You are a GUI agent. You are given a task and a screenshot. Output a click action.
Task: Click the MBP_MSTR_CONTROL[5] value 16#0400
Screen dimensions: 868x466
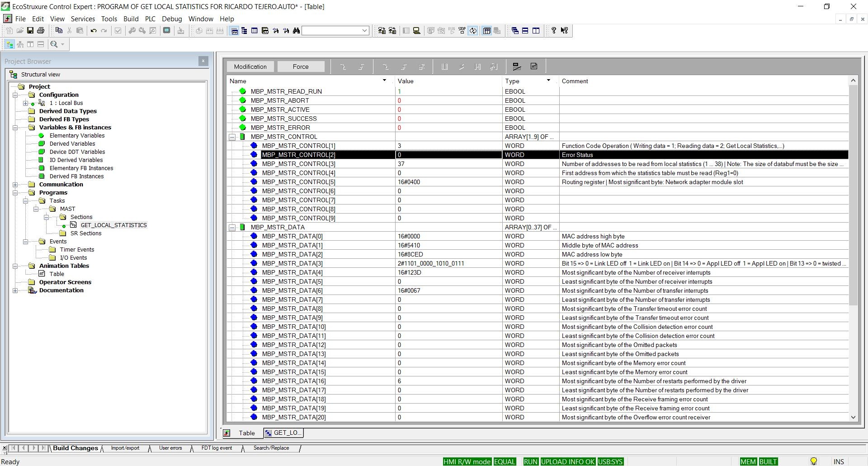[449, 182]
